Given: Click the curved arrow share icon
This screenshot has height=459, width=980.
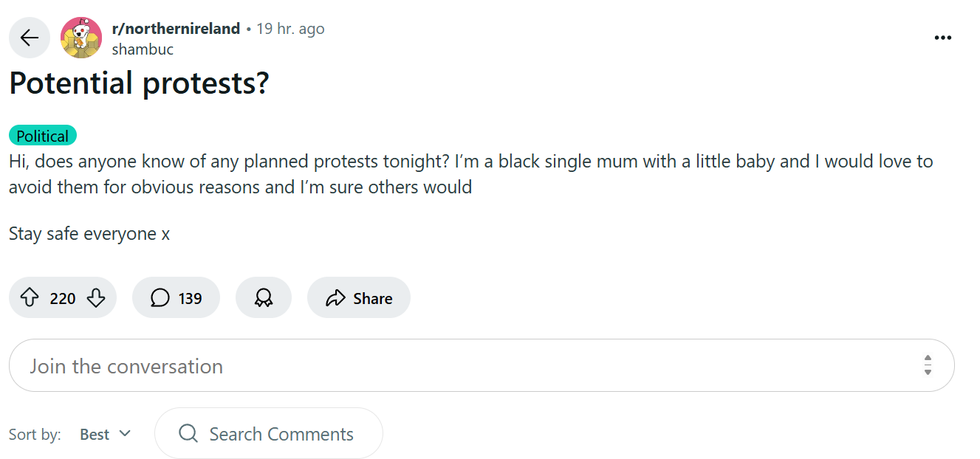Looking at the screenshot, I should pyautogui.click(x=336, y=298).
